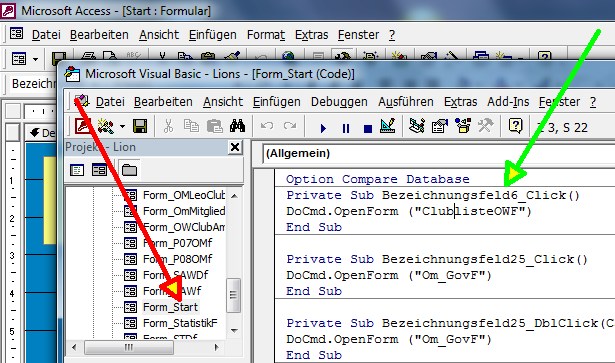Open the insert item dropdown arrow

point(122,127)
